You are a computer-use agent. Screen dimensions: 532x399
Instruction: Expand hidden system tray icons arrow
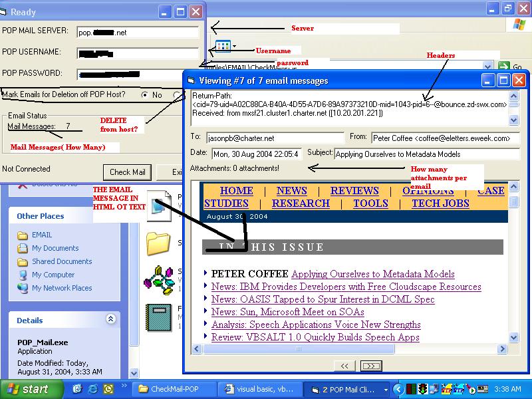[398, 389]
